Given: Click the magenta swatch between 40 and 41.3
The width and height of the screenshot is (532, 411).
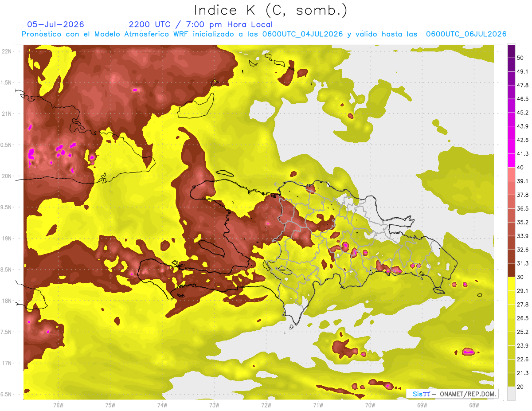Looking at the screenshot, I should (511, 160).
